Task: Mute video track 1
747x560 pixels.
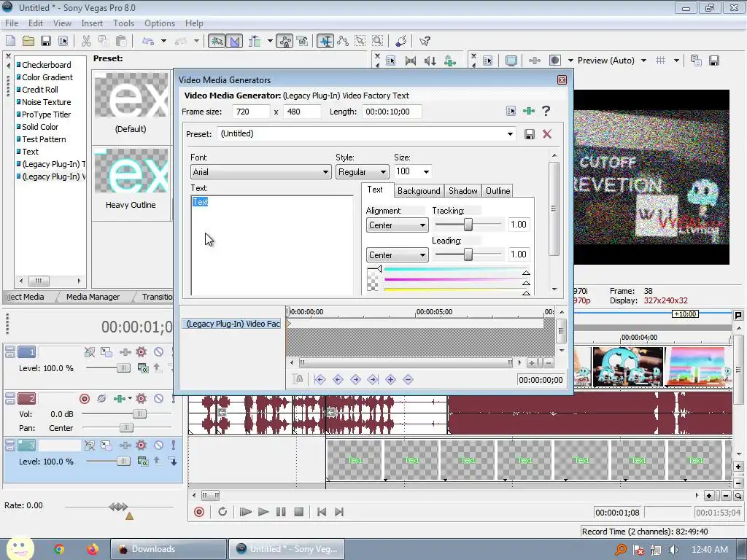Action: click(x=158, y=352)
